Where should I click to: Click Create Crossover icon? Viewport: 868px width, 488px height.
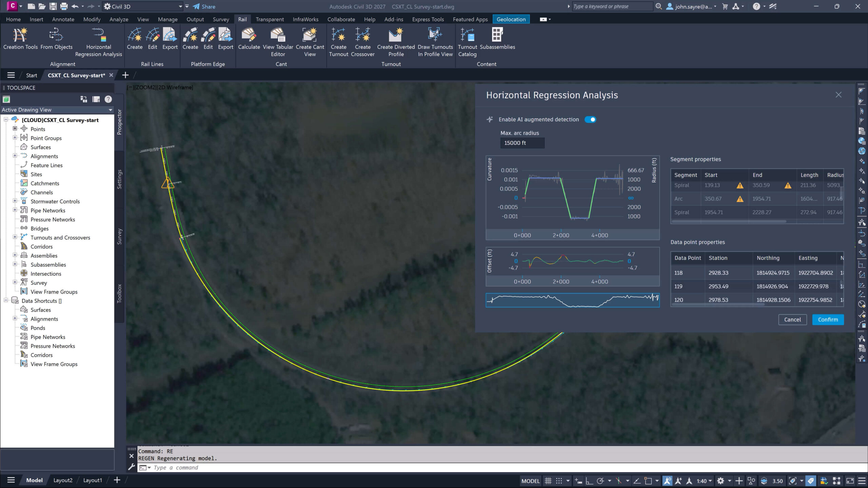tap(362, 42)
